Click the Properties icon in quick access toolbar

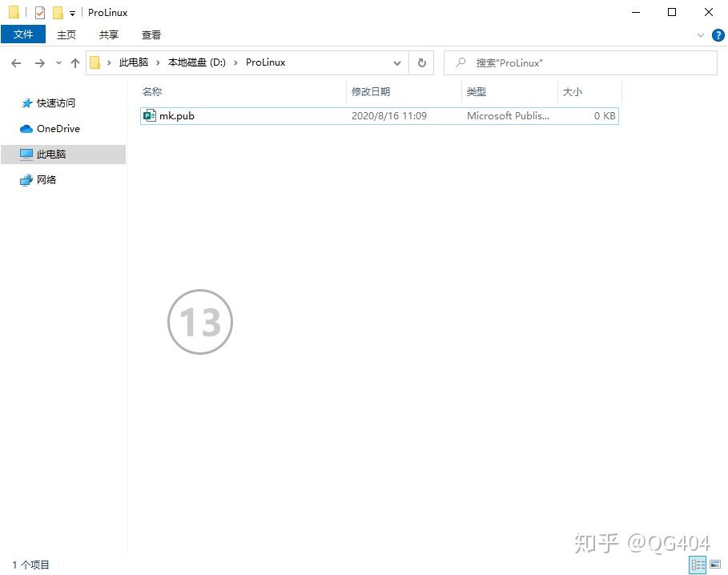point(40,13)
